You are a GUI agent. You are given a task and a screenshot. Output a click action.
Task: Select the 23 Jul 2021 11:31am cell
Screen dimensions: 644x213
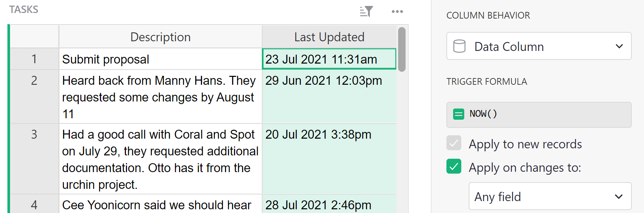(329, 59)
